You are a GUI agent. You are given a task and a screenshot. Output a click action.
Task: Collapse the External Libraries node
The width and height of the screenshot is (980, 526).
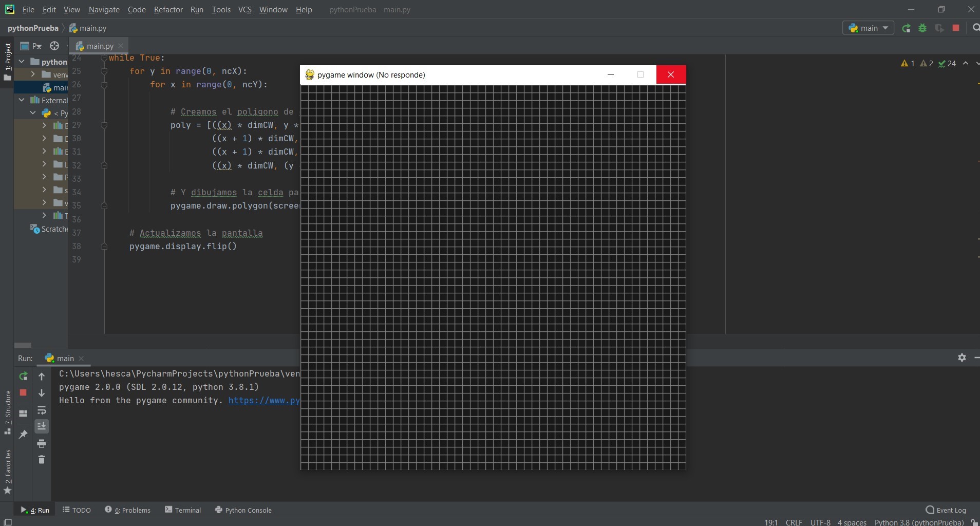(x=23, y=100)
